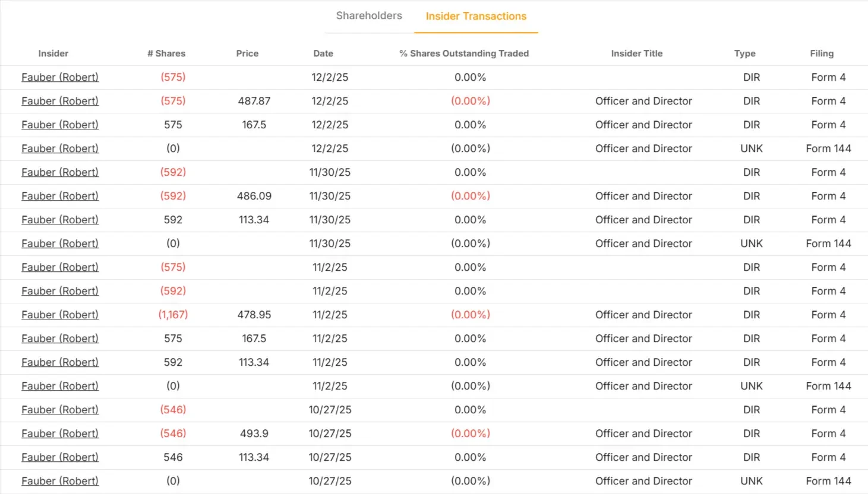Switch to the Shareholders tab
The height and width of the screenshot is (494, 868).
click(368, 16)
